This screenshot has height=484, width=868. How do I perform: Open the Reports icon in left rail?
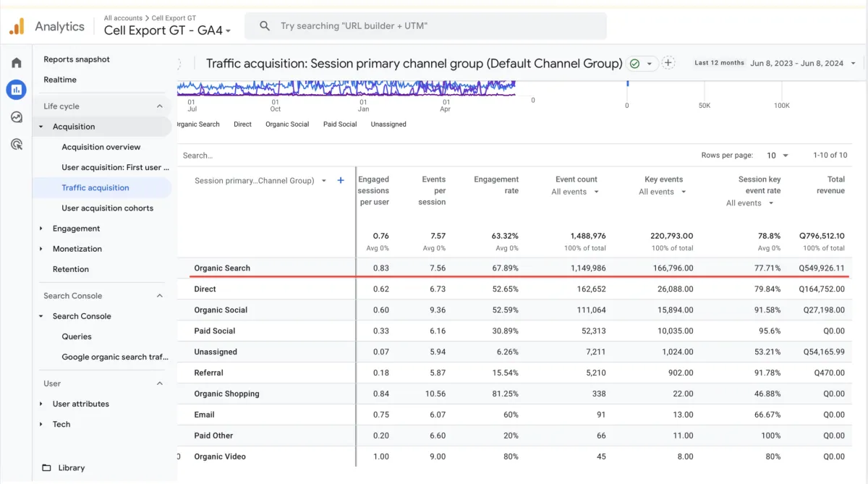[16, 90]
